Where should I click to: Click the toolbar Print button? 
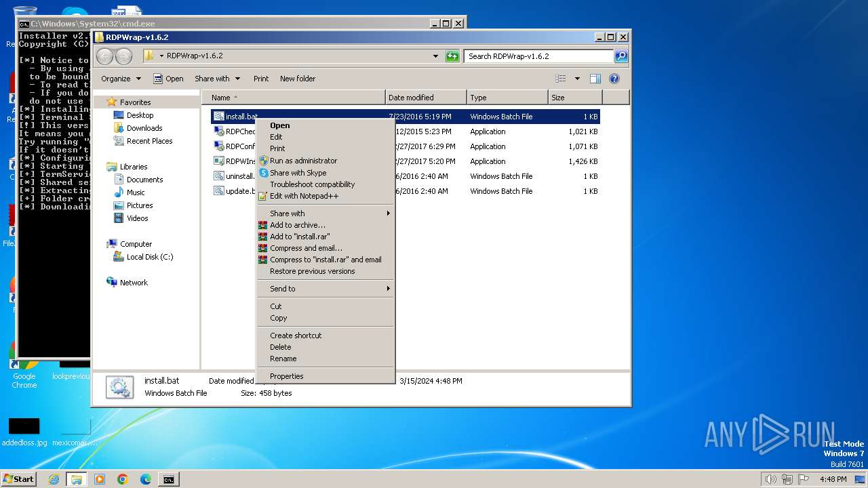(x=261, y=79)
